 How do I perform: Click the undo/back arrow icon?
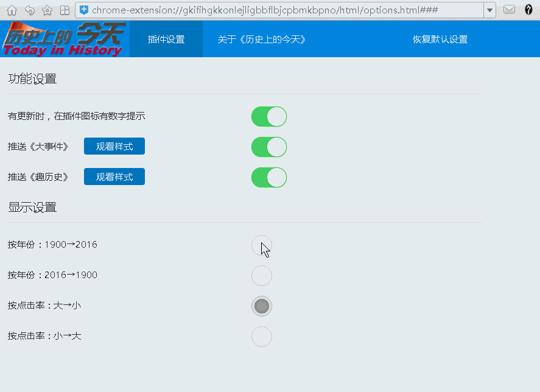click(x=30, y=10)
